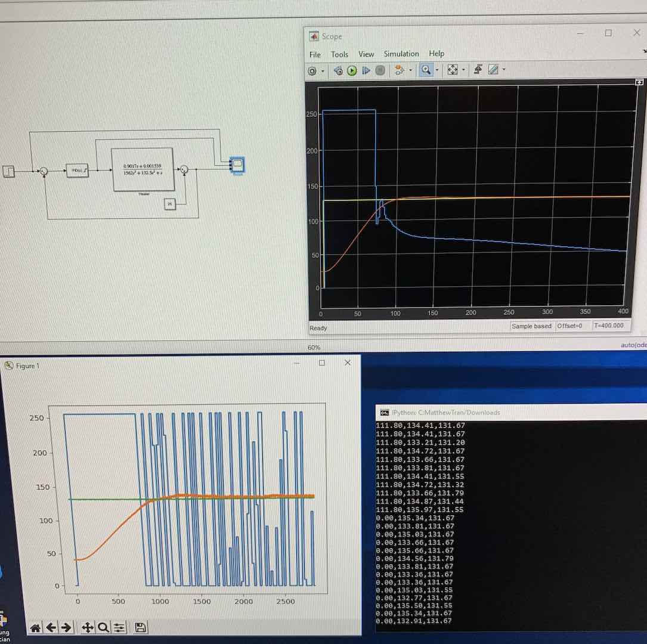Click the Save figure floppy disk icon
Viewport: 647px width, 644px height.
[140, 627]
